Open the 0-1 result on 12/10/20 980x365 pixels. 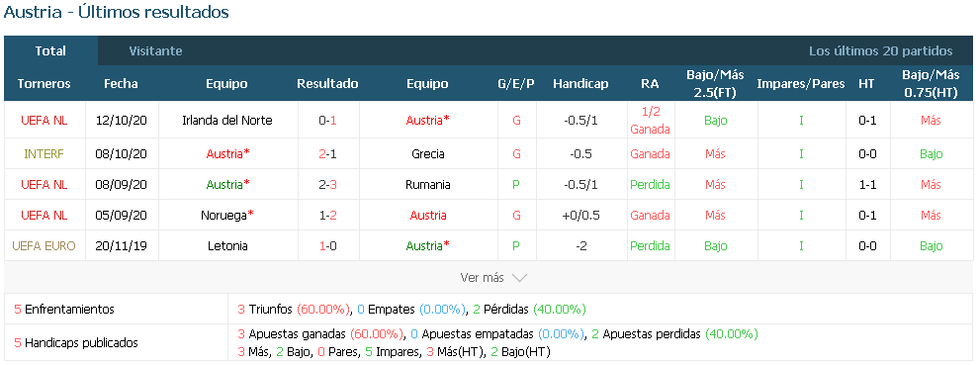327,121
